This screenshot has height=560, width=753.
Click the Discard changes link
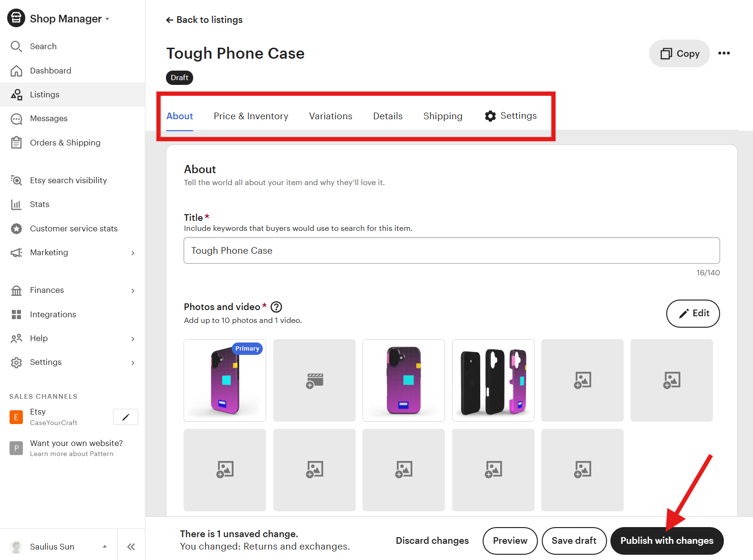[432, 540]
